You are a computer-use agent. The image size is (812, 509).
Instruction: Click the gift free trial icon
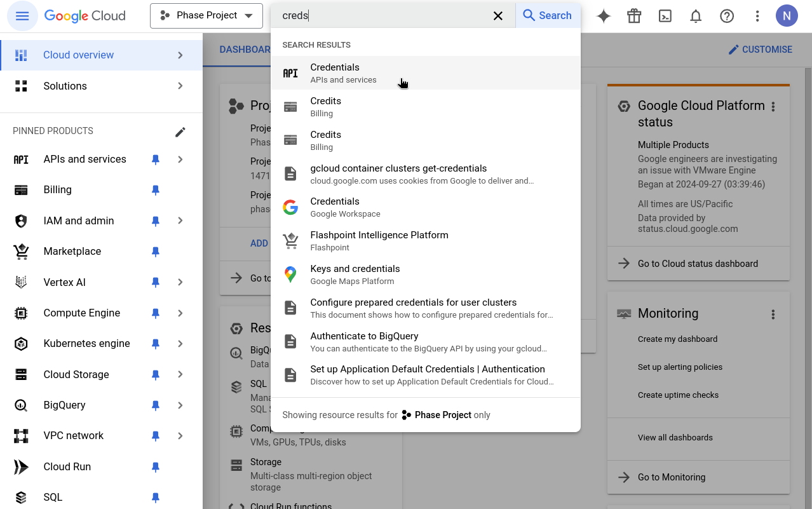click(634, 16)
